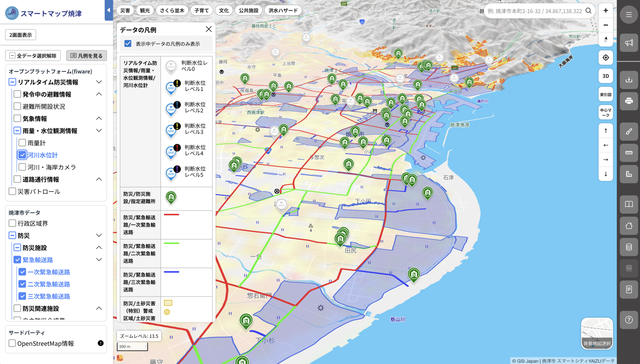Open the help panel
Image resolution: width=640 pixels, height=364 pixels.
point(629,320)
